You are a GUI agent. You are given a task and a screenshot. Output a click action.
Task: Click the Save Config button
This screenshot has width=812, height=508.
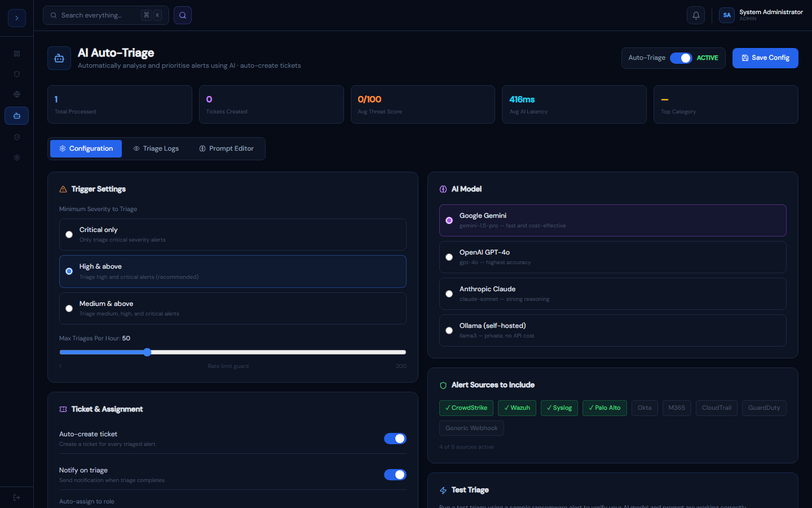pos(765,58)
